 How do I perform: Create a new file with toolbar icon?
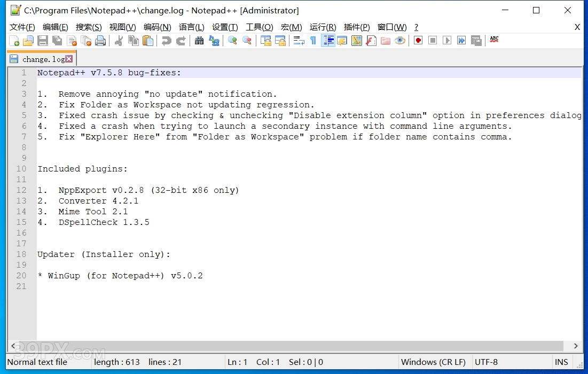coord(14,41)
